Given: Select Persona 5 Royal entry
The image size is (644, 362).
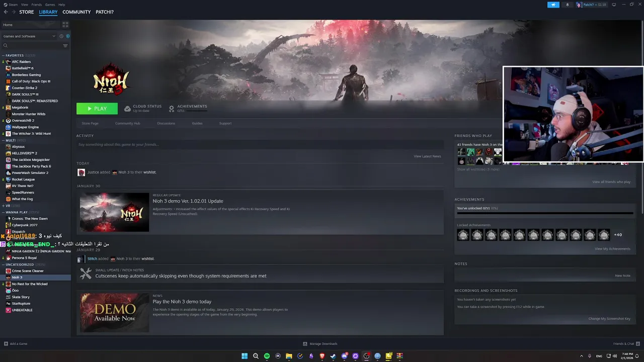Looking at the screenshot, I should pyautogui.click(x=24, y=258).
